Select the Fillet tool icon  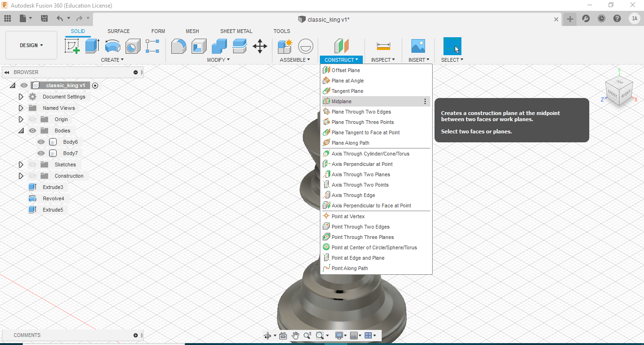[178, 46]
